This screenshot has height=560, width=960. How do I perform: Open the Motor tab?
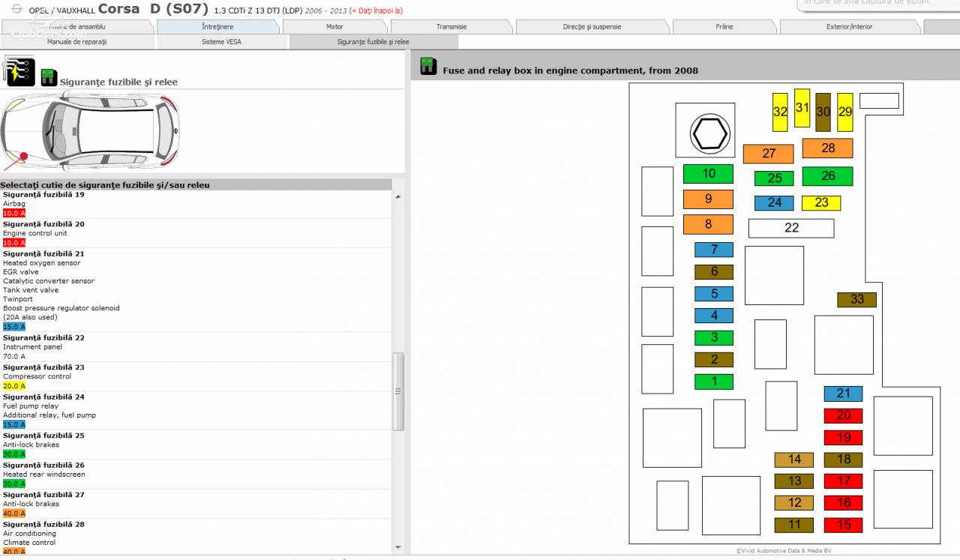click(334, 27)
